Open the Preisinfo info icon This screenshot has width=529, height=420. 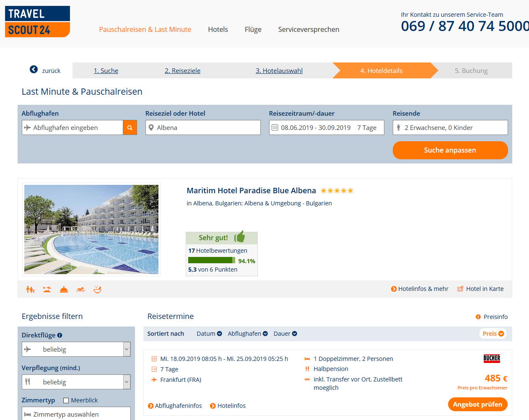pyautogui.click(x=478, y=317)
